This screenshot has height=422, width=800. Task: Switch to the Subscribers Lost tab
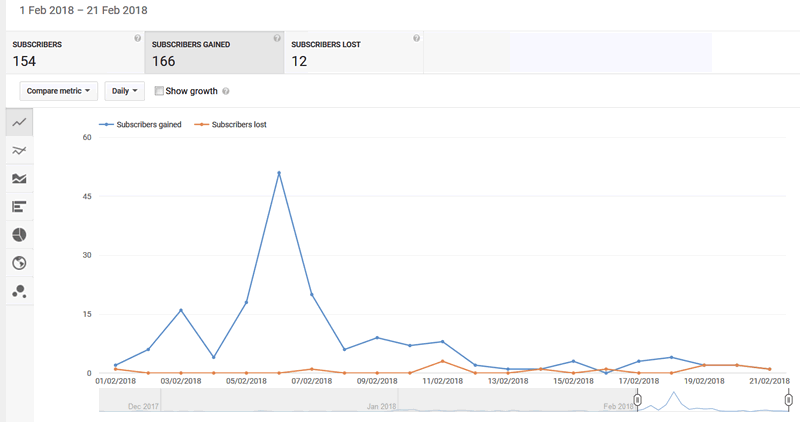point(353,53)
